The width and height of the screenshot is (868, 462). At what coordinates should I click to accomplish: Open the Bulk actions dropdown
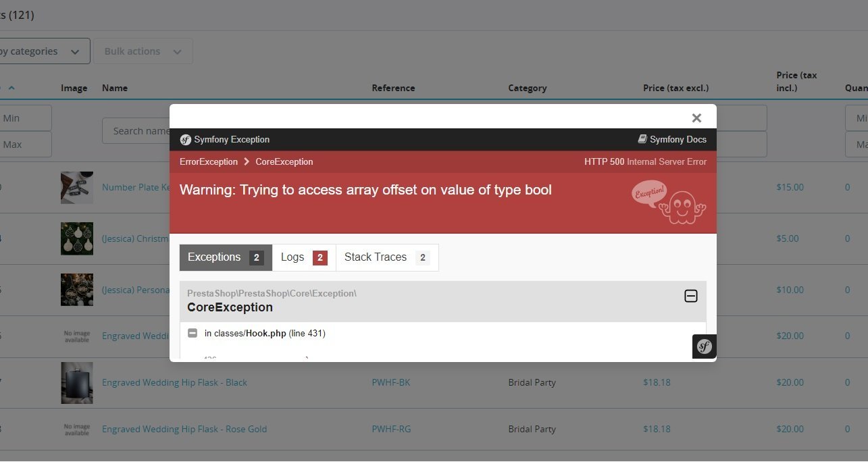click(x=143, y=51)
